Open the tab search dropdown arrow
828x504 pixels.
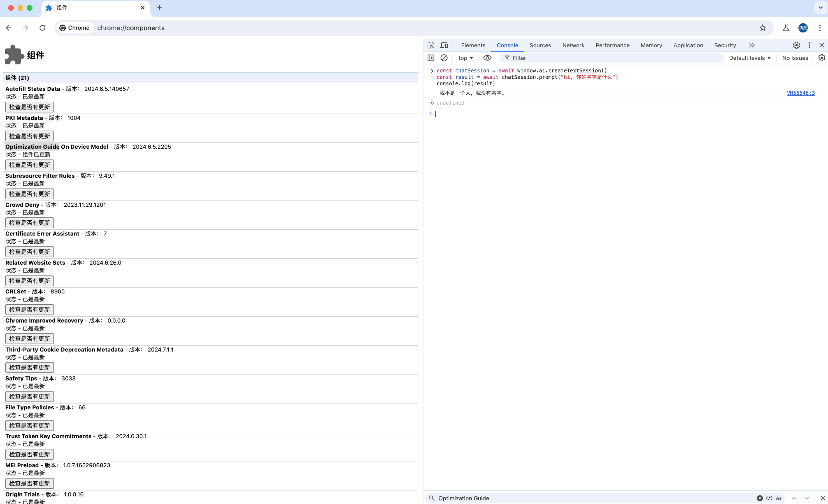pos(821,8)
